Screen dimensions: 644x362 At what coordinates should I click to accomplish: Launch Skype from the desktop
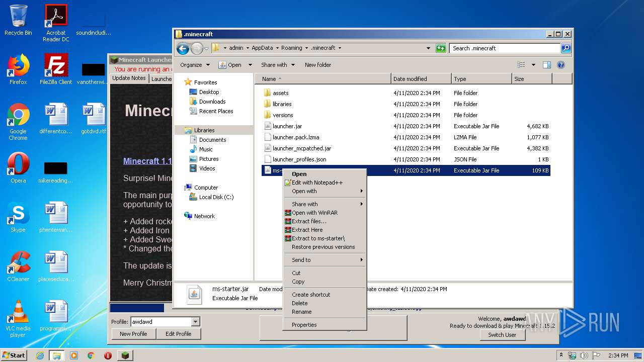pyautogui.click(x=18, y=217)
